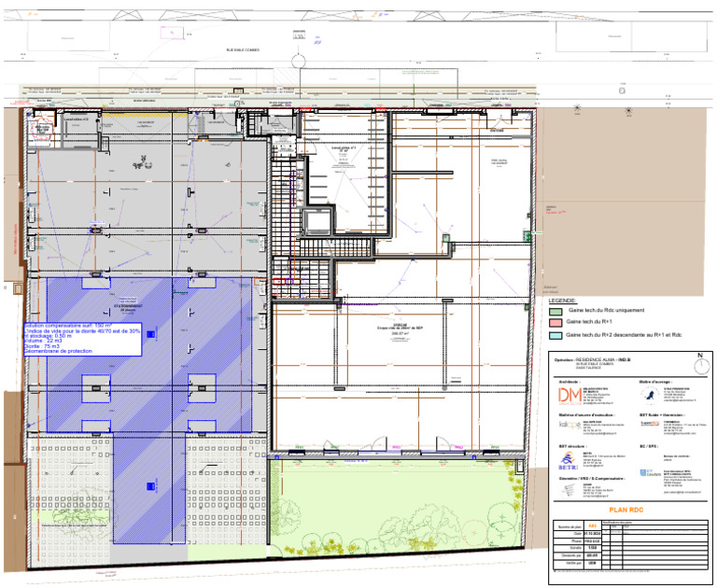The image size is (717, 588).
Task: Click the accessible parking symbols in grey zone
Action: point(142,162)
